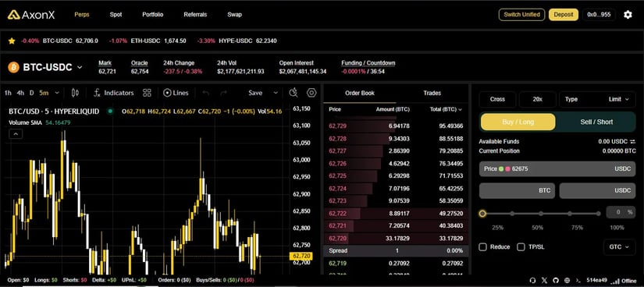Select the 4h timeframe

point(20,93)
